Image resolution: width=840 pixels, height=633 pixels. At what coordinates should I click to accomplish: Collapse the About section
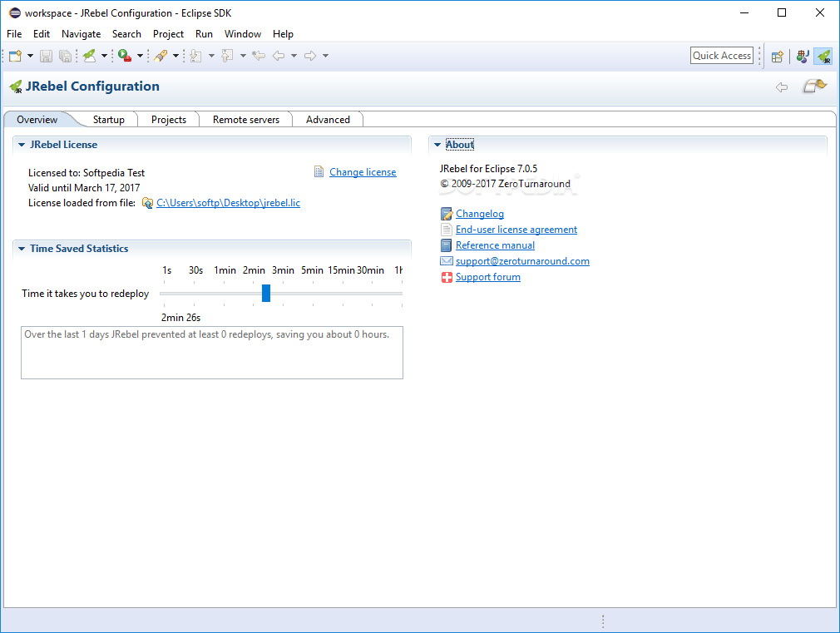pyautogui.click(x=437, y=145)
